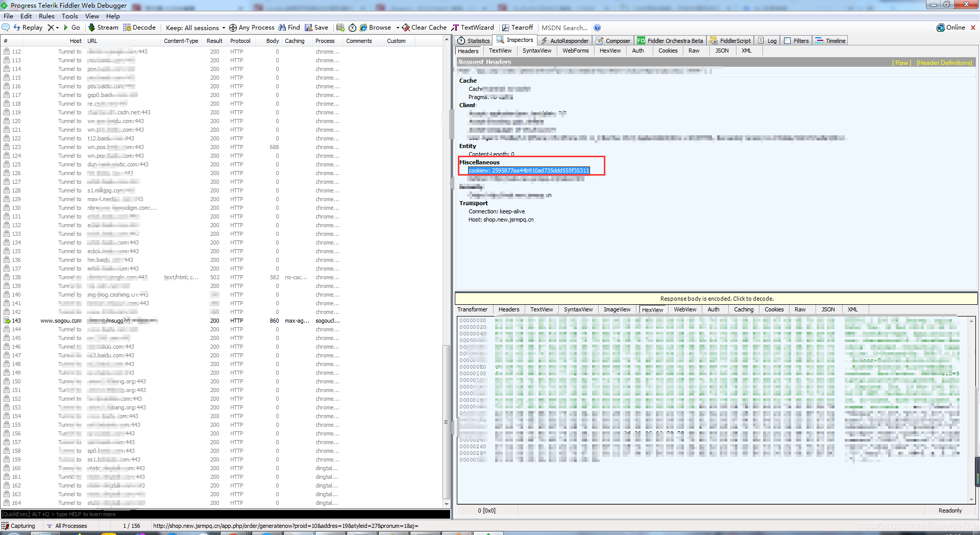Open the Browse dropdown arrow
This screenshot has width=980, height=535.
(397, 28)
